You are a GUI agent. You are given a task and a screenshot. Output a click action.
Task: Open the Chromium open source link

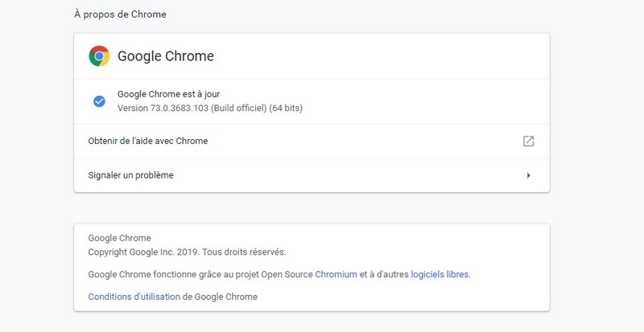335,274
